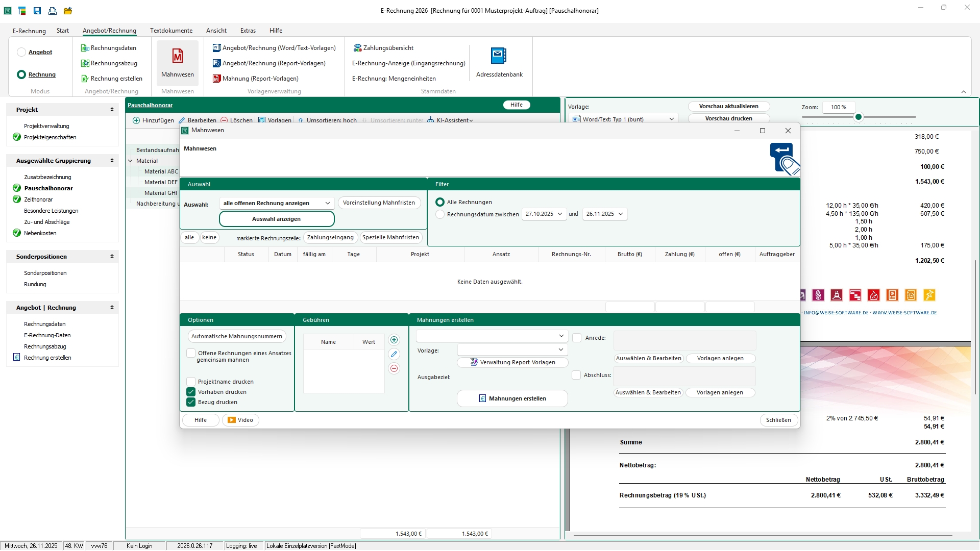The height and width of the screenshot is (551, 980).
Task: Open the Textdokumente menu tab
Action: (x=171, y=31)
